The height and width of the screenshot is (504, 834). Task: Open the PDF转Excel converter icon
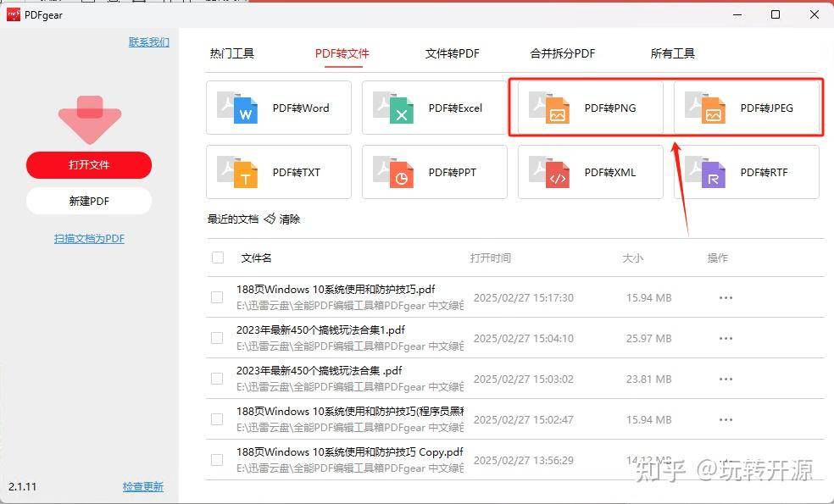(393, 108)
